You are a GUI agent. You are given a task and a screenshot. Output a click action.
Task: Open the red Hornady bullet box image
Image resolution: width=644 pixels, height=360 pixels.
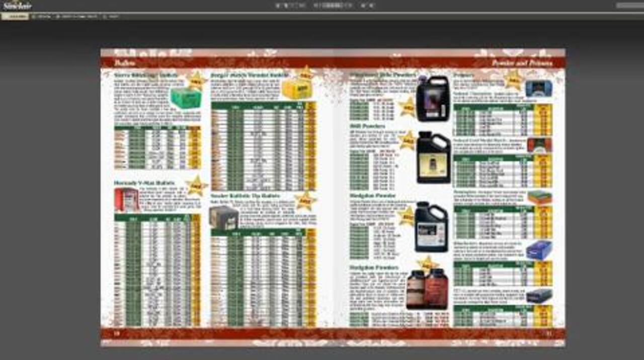[127, 199]
